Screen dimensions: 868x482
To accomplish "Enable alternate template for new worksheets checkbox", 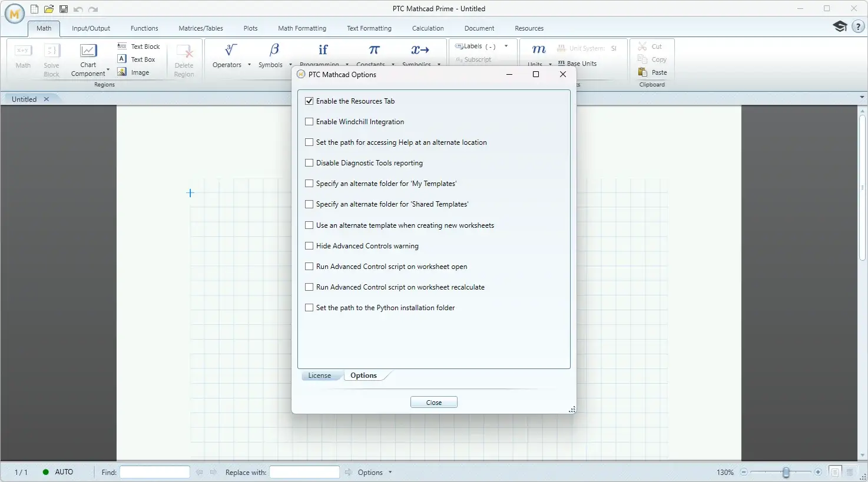I will (x=309, y=225).
